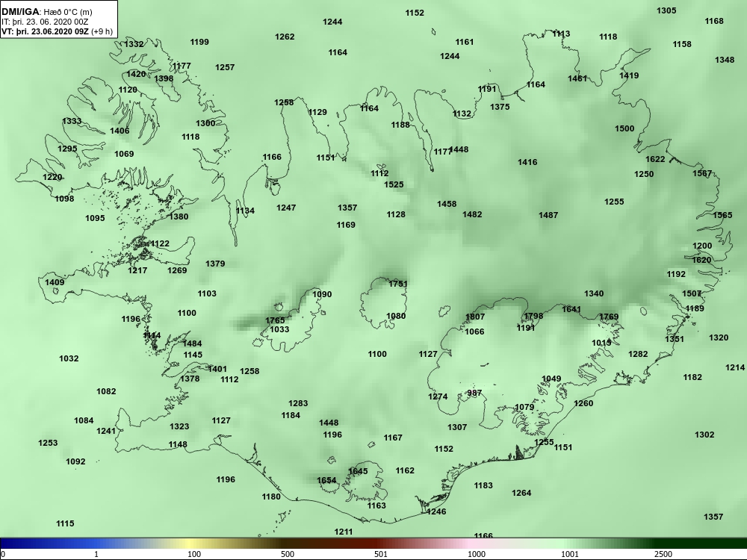The height and width of the screenshot is (560, 747).
Task: Click the value 1220 on the peninsula
Action: pos(52,177)
